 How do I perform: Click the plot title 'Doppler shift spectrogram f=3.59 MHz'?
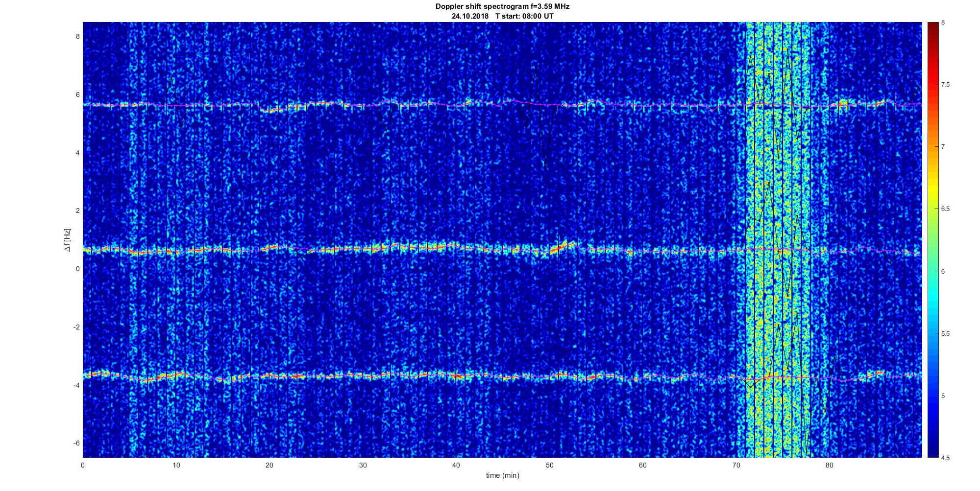pos(502,7)
